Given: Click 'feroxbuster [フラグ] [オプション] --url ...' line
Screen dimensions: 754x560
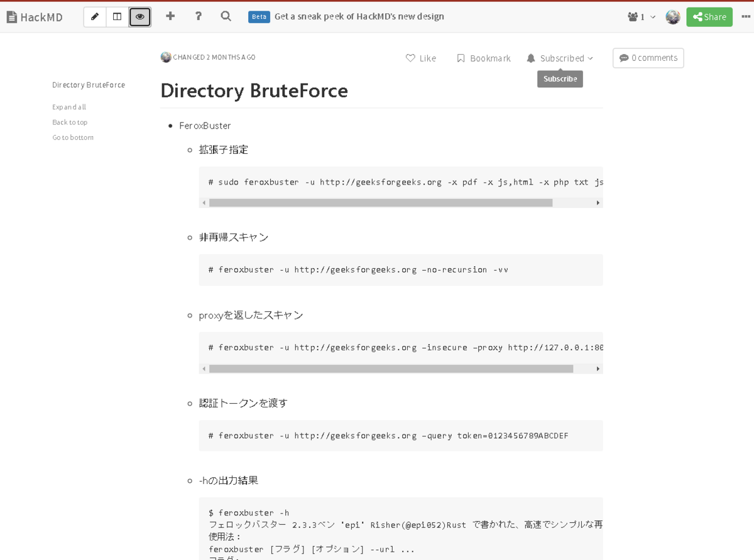Looking at the screenshot, I should [x=312, y=549].
